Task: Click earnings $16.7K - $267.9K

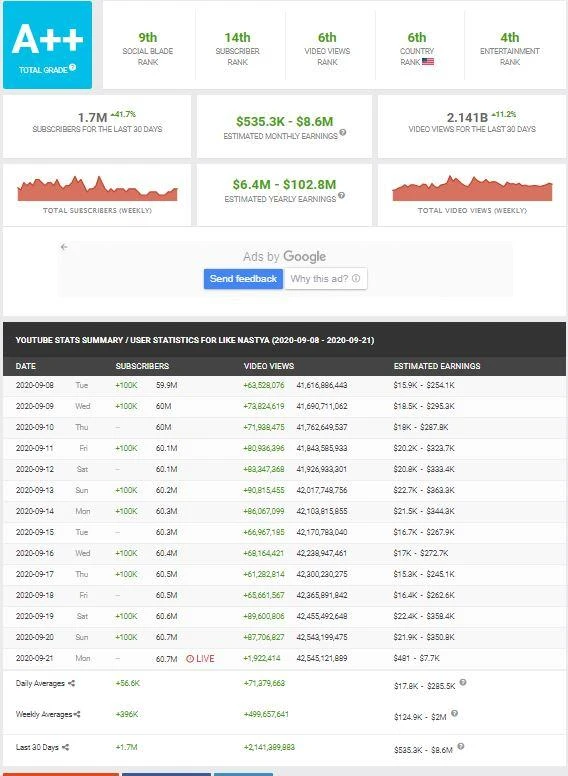Action: coord(424,533)
